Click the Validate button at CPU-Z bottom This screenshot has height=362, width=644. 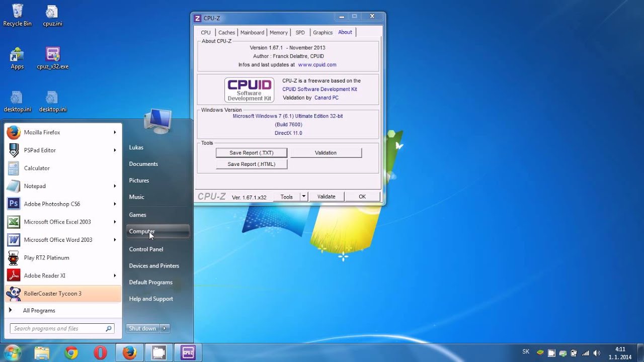326,197
